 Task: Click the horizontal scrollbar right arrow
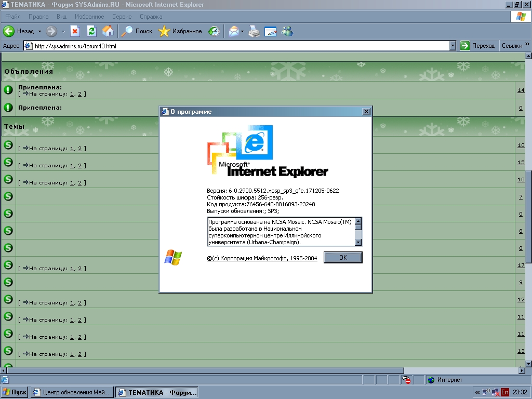(x=522, y=370)
